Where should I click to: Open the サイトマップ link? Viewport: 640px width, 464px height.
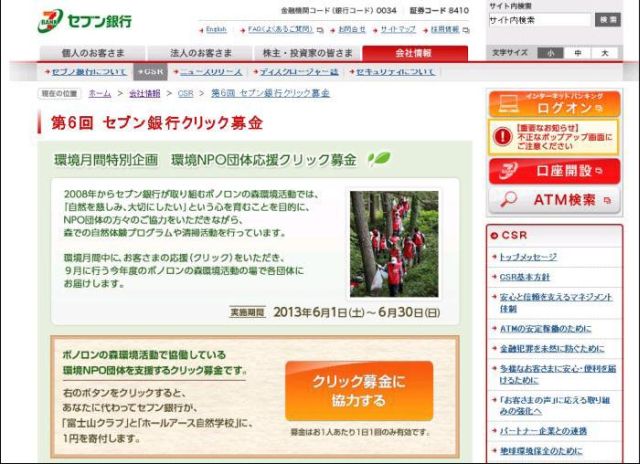pyautogui.click(x=398, y=29)
